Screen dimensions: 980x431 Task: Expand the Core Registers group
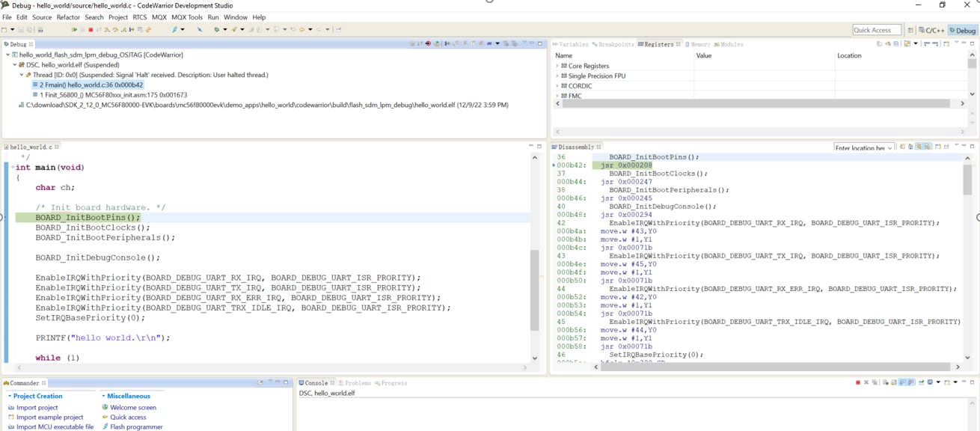557,66
